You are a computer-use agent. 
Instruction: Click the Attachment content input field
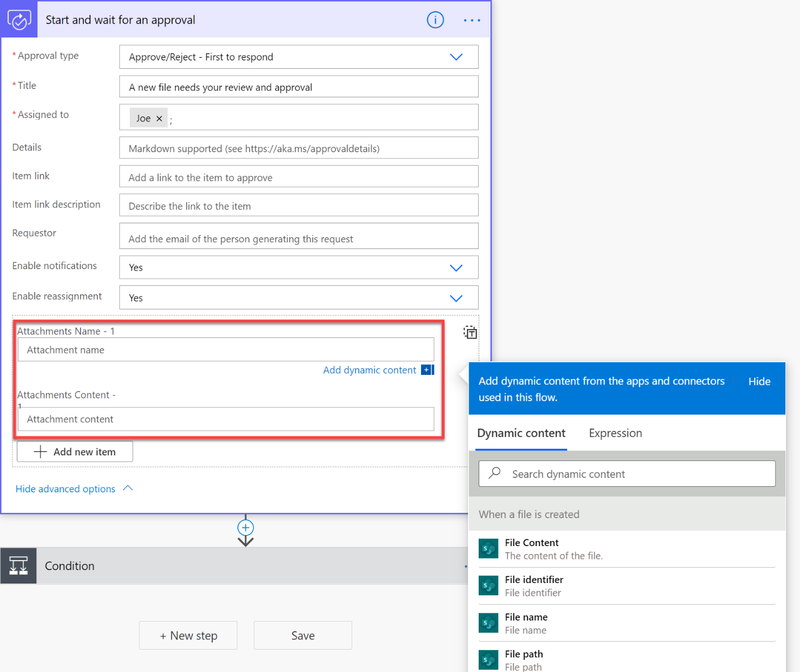pos(226,419)
